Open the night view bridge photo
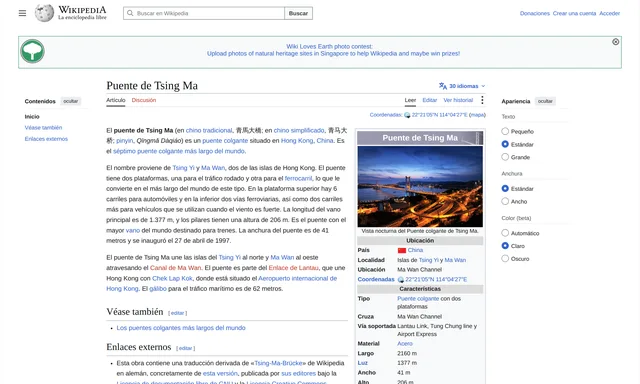640x384 pixels. point(420,186)
